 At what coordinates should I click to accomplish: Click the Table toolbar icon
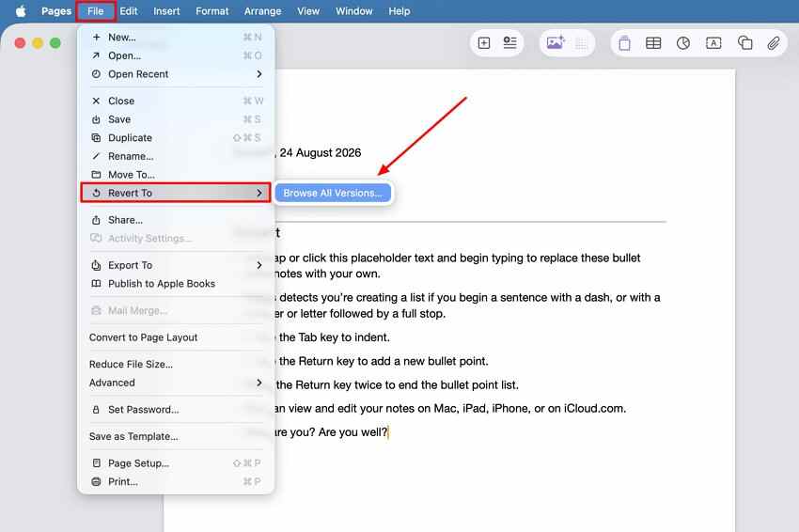click(653, 43)
